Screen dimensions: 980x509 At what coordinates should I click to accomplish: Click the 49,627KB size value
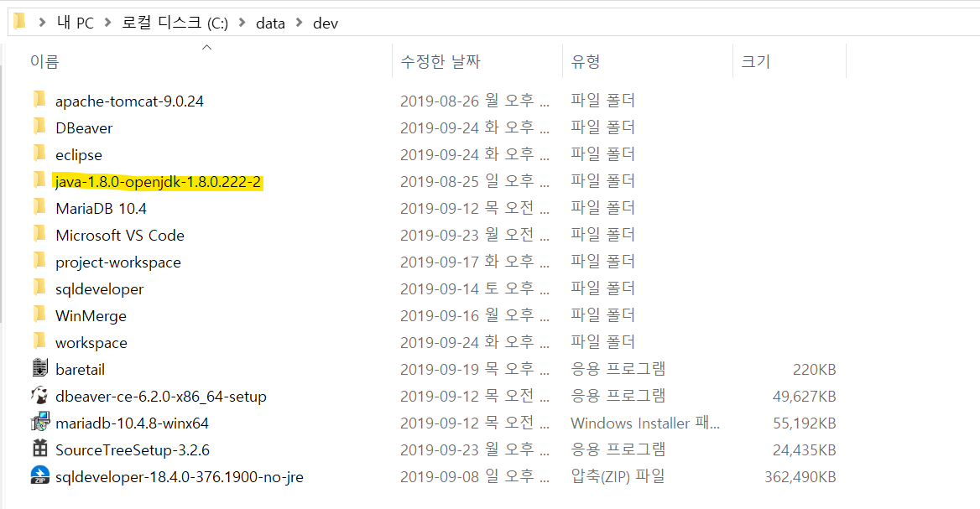tap(805, 397)
